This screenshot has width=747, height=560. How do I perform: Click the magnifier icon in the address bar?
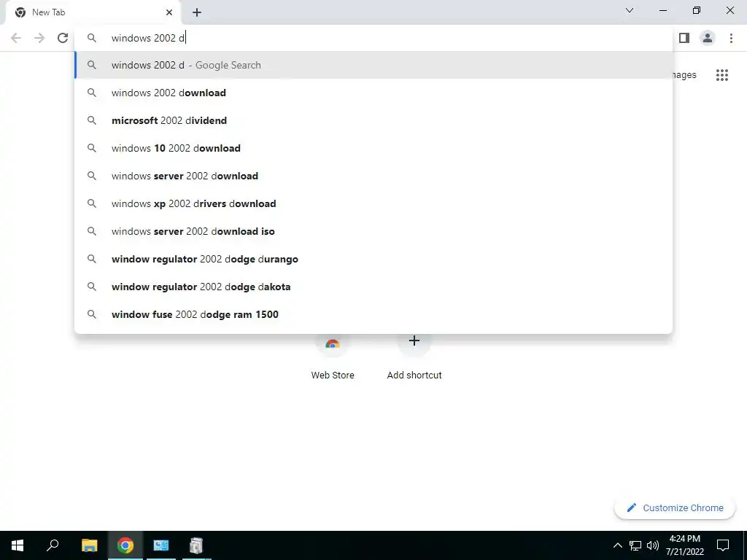click(x=92, y=38)
